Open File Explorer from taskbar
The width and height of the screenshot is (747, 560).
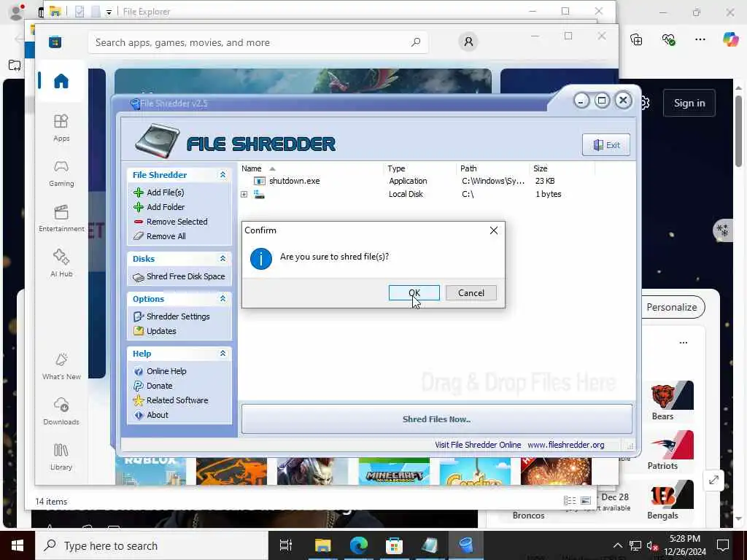322,545
